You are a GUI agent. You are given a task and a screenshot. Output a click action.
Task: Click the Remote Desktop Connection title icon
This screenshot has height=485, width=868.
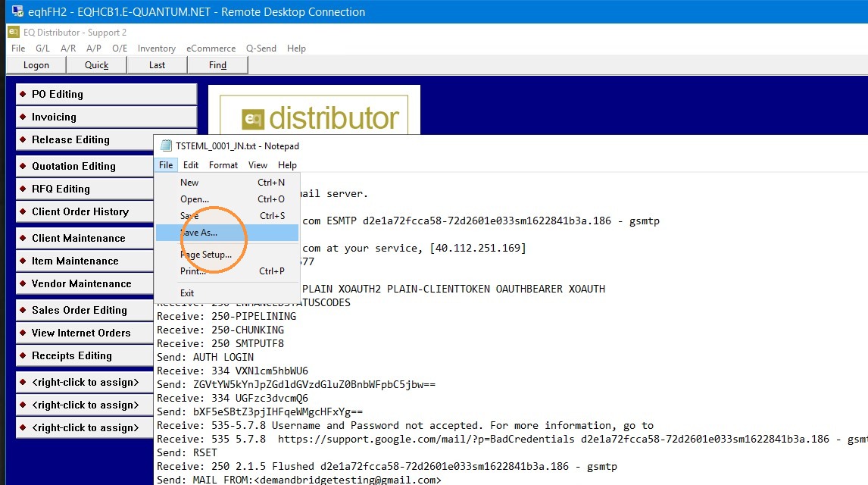point(17,11)
